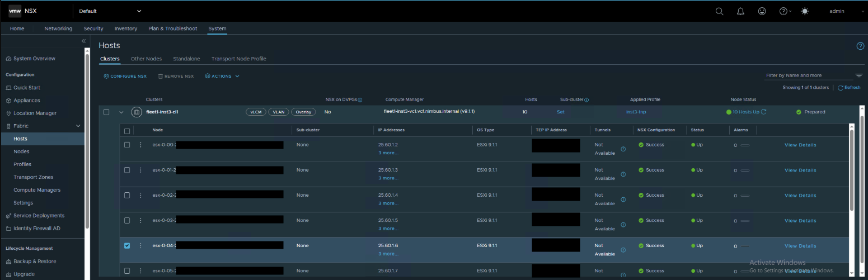Open the search magnifier icon in header
This screenshot has width=868, height=280.
pos(719,11)
